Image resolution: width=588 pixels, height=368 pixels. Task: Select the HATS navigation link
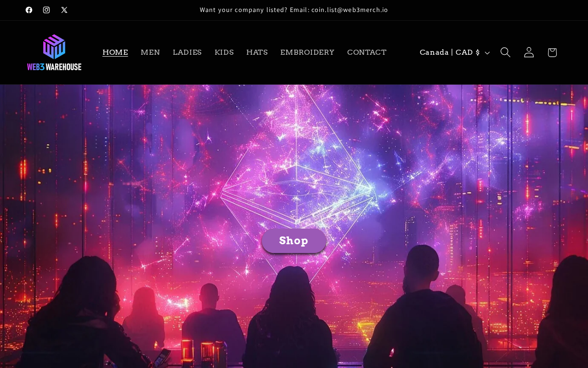(x=257, y=52)
